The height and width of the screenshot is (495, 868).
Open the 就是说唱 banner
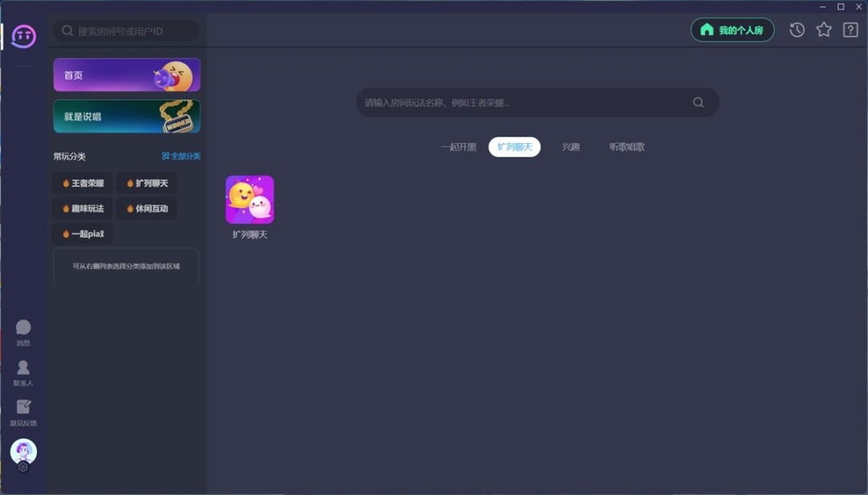coord(126,116)
